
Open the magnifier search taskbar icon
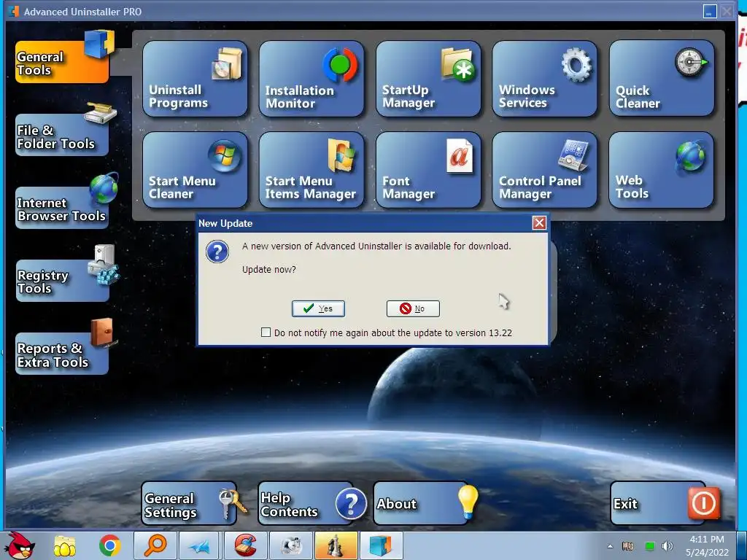click(x=155, y=545)
